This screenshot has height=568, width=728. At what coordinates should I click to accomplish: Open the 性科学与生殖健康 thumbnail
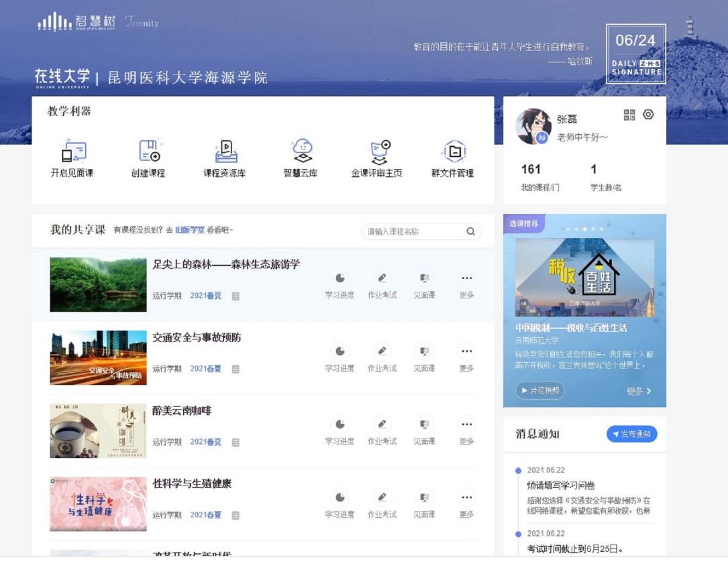click(98, 504)
